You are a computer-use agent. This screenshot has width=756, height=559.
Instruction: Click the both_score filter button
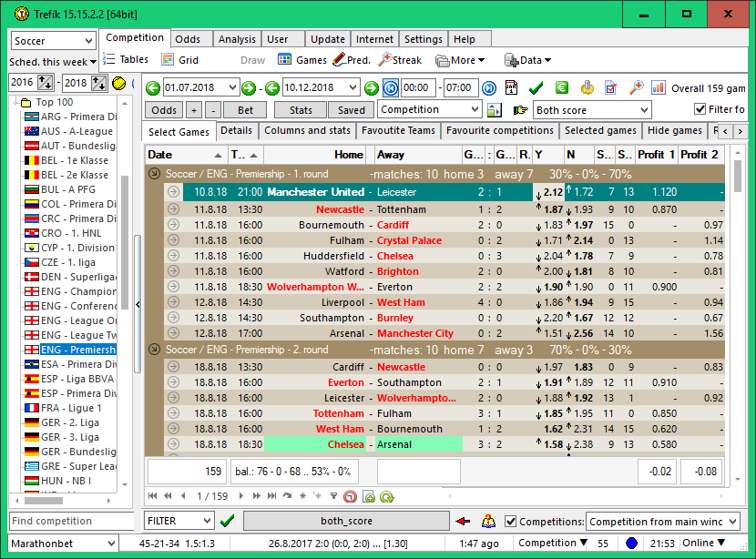pos(346,521)
